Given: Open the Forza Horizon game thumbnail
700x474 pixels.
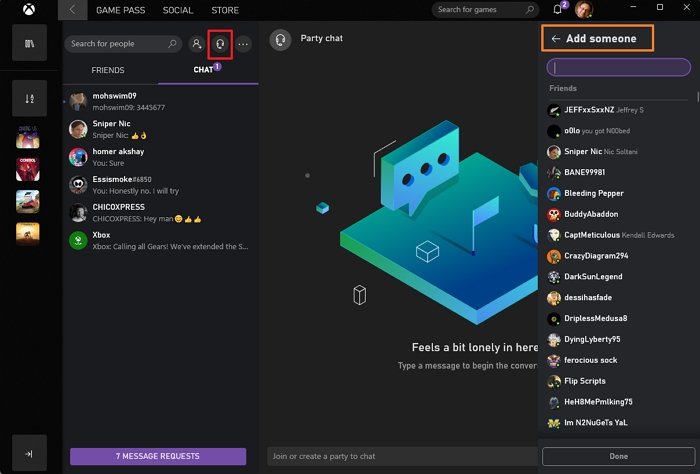Looking at the screenshot, I should click(28, 202).
